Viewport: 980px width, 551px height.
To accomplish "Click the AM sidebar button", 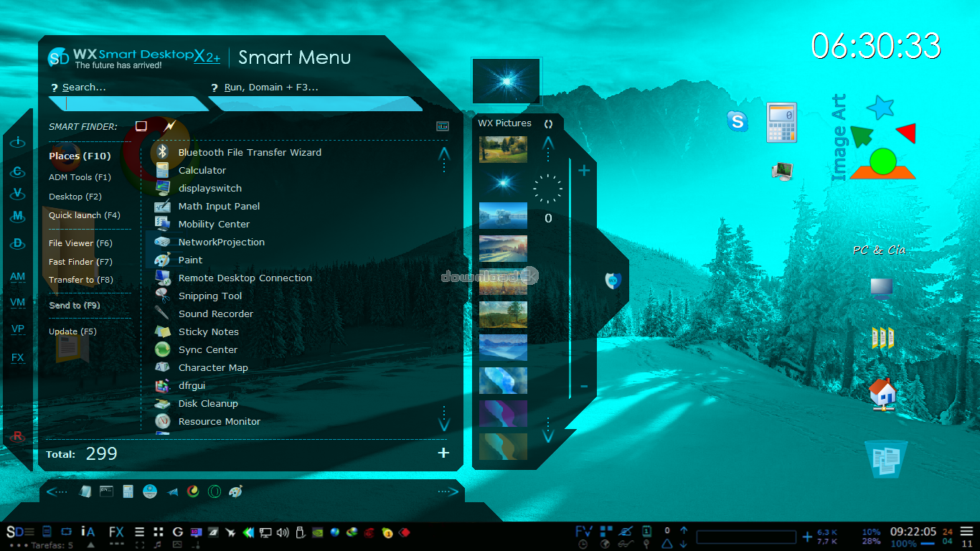I will tap(18, 277).
